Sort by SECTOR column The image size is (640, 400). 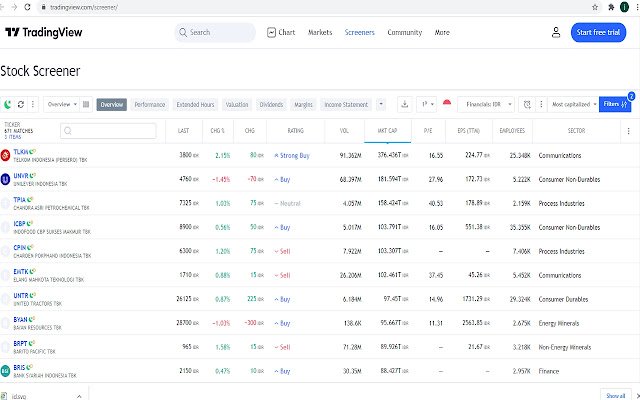576,131
